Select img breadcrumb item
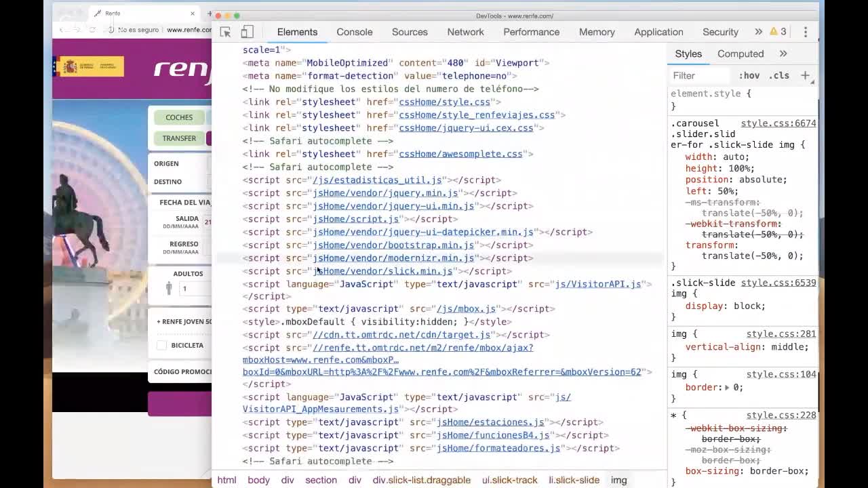This screenshot has height=488, width=868. click(618, 480)
